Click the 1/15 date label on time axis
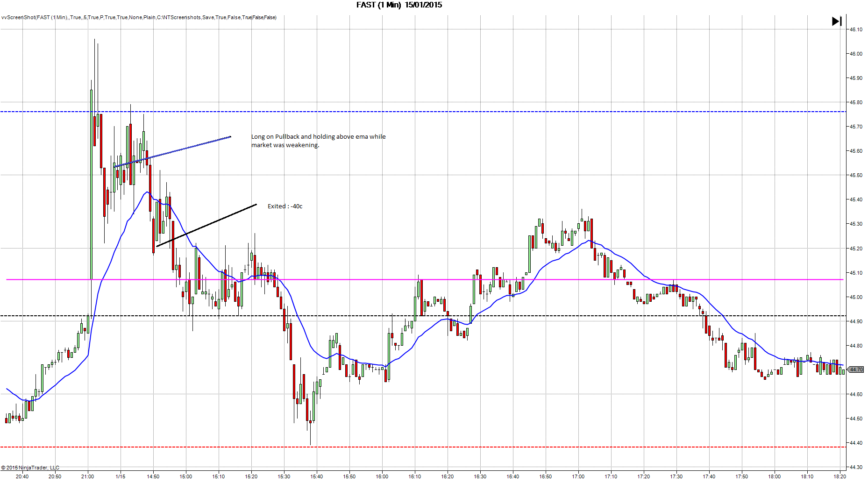 tap(120, 476)
